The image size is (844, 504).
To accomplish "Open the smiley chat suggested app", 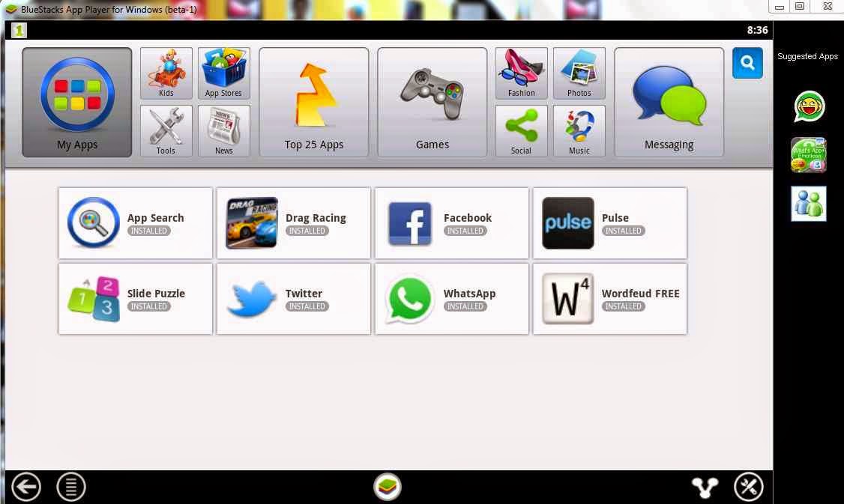I will click(809, 106).
